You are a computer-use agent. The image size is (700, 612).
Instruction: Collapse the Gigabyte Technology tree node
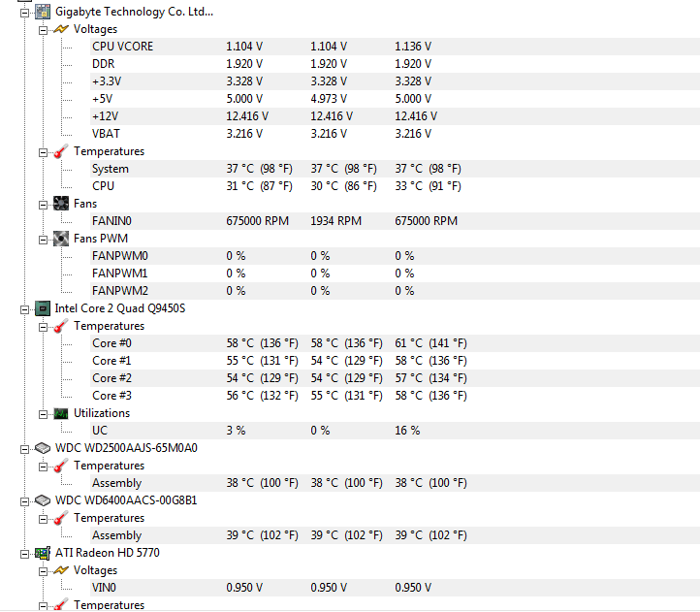coord(25,12)
